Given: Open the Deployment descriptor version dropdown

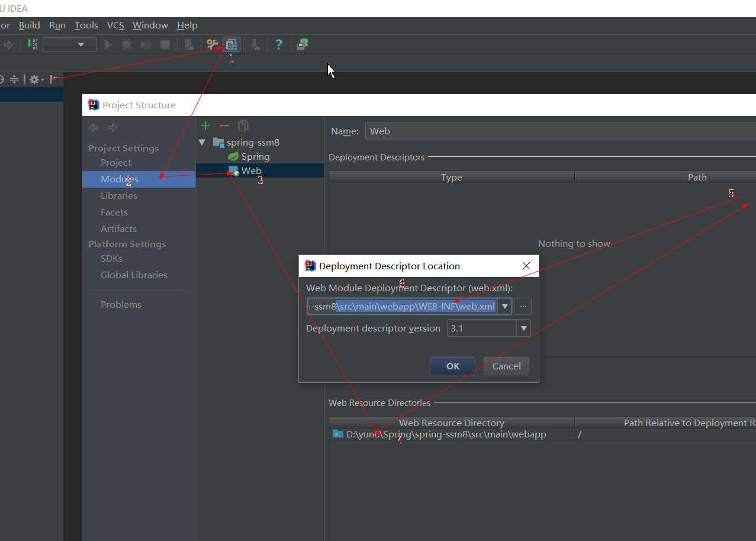Looking at the screenshot, I should [523, 328].
